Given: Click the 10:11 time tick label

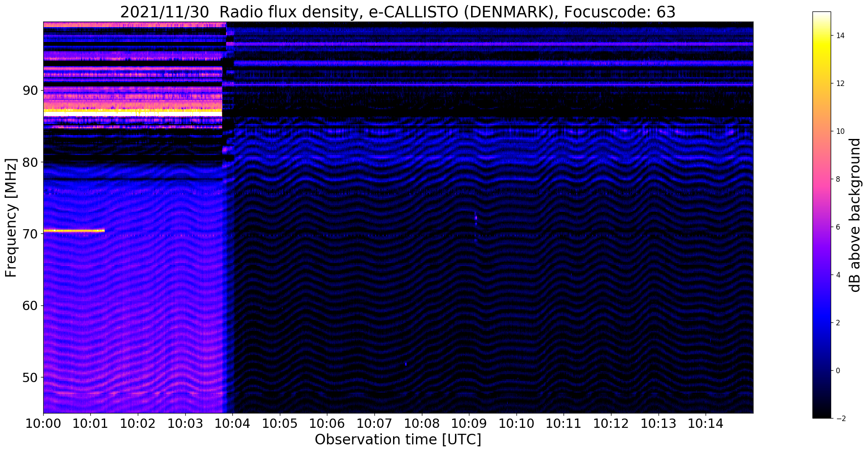Looking at the screenshot, I should point(564,424).
